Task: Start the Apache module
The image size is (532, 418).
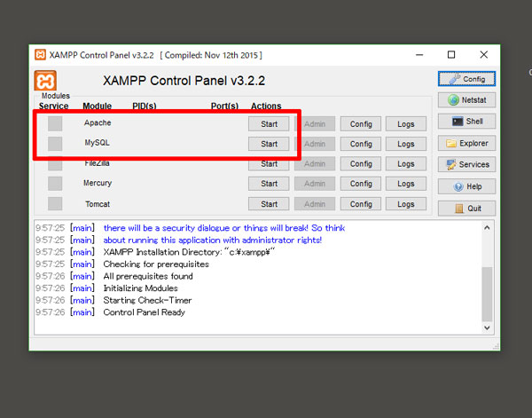Action: (269, 124)
